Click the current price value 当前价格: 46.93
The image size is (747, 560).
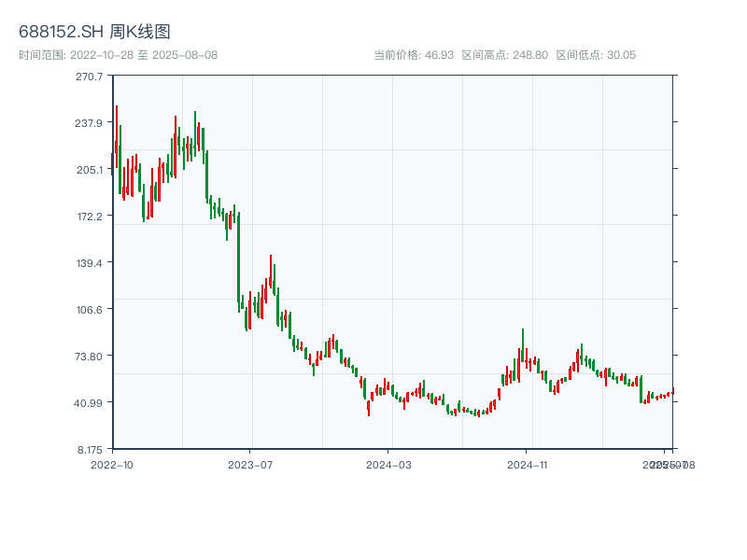414,55
